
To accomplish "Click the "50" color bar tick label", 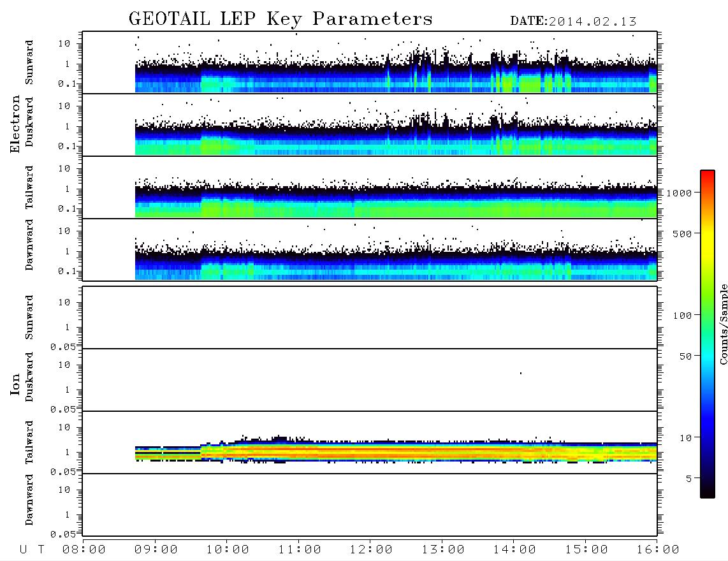I will point(686,356).
